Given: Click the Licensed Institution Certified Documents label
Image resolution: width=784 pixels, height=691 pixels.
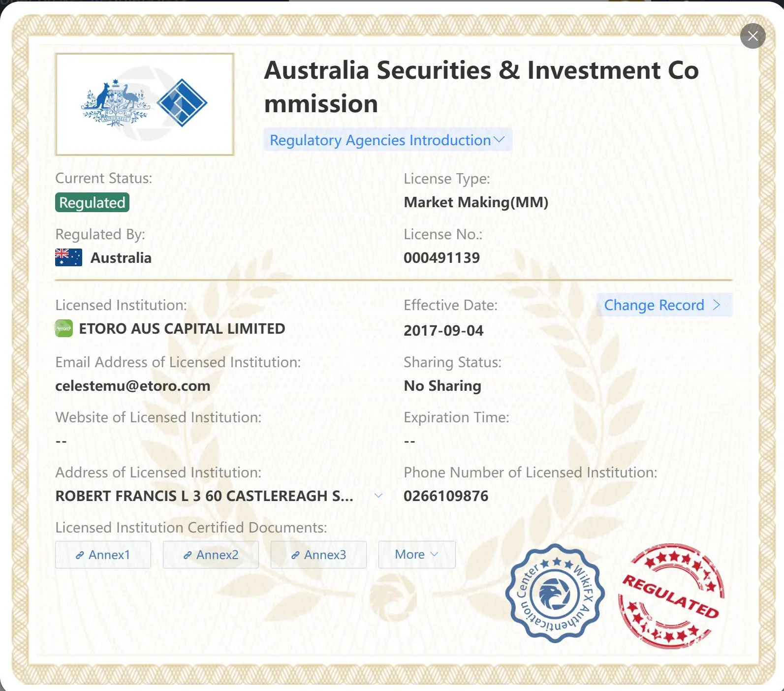Looking at the screenshot, I should click(x=191, y=528).
